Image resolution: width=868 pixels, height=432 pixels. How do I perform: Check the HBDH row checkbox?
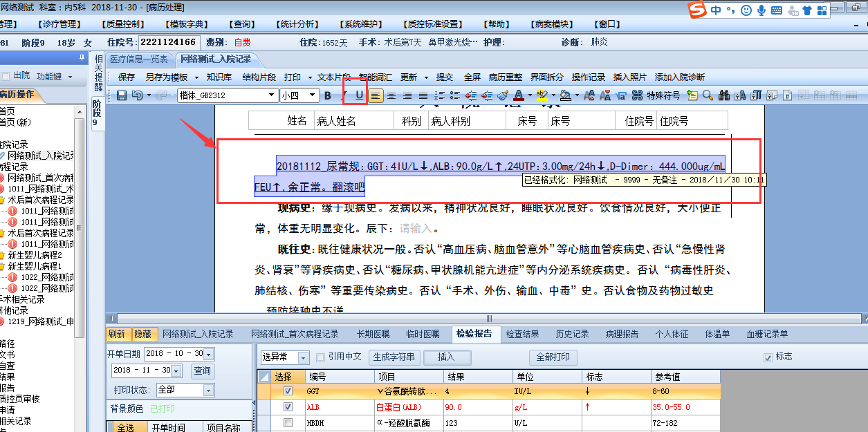point(288,423)
